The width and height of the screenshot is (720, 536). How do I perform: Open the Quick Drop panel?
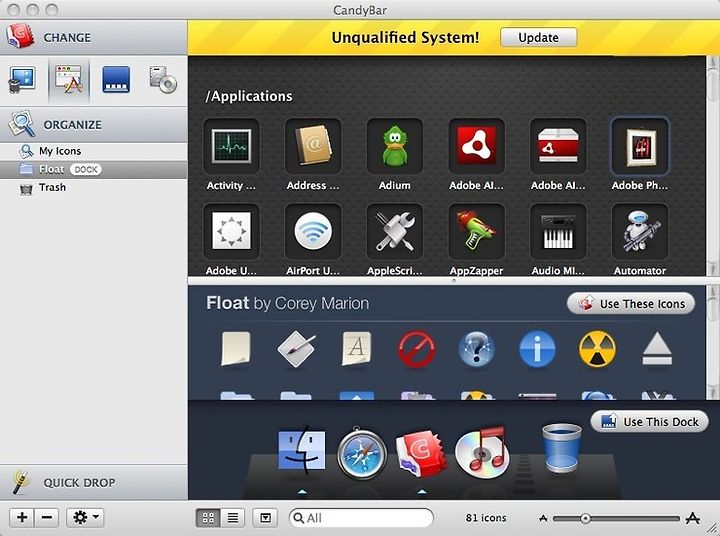point(94,482)
